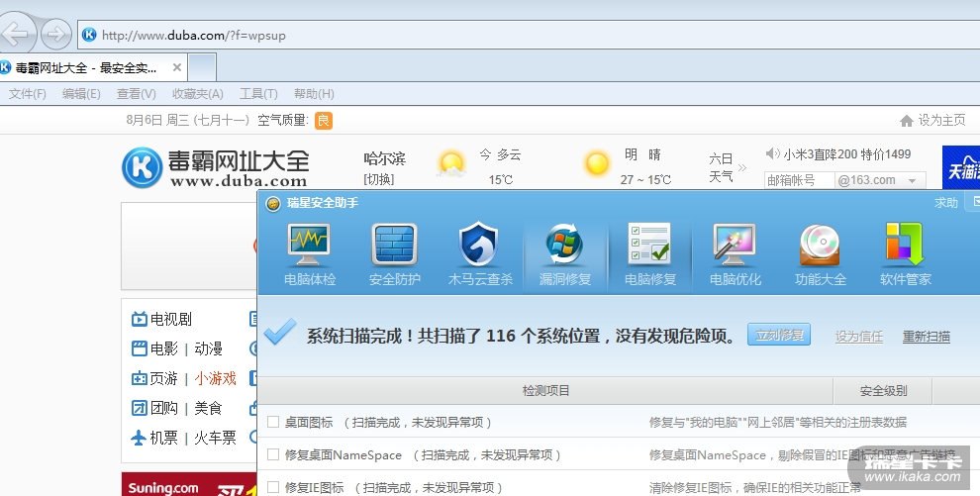Open the 帮助(H) menu

coord(314,94)
